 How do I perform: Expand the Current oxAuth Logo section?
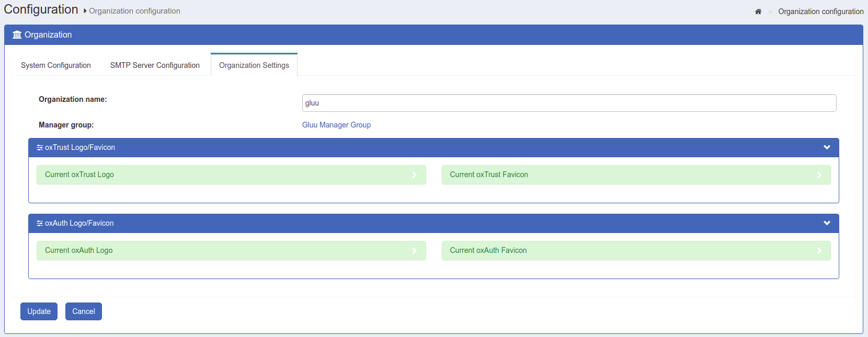[x=79, y=250]
